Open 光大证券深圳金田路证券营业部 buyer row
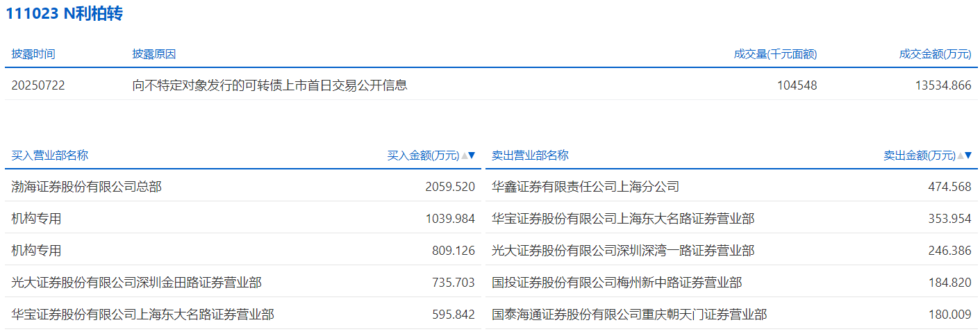The image size is (980, 334). [137, 283]
